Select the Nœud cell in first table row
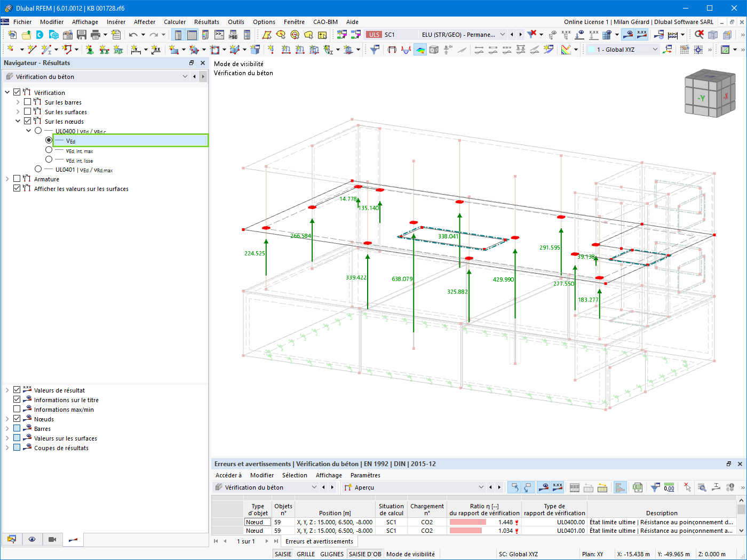The width and height of the screenshot is (747, 560). [x=258, y=522]
